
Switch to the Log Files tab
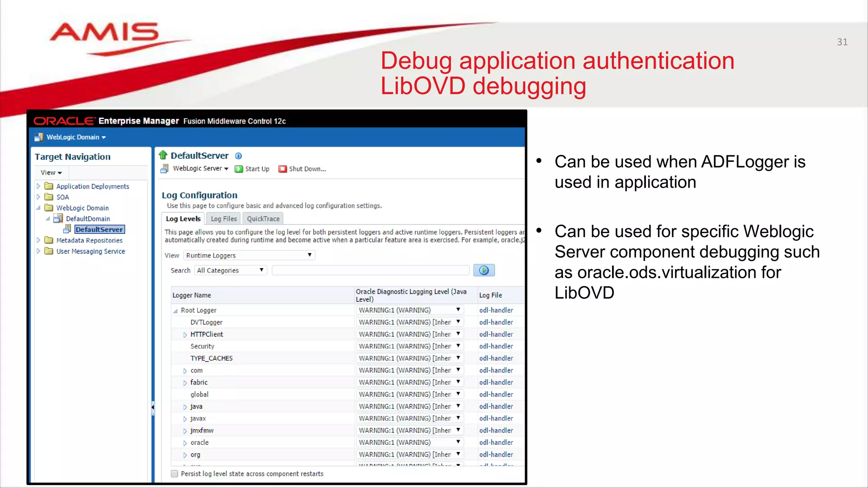224,219
